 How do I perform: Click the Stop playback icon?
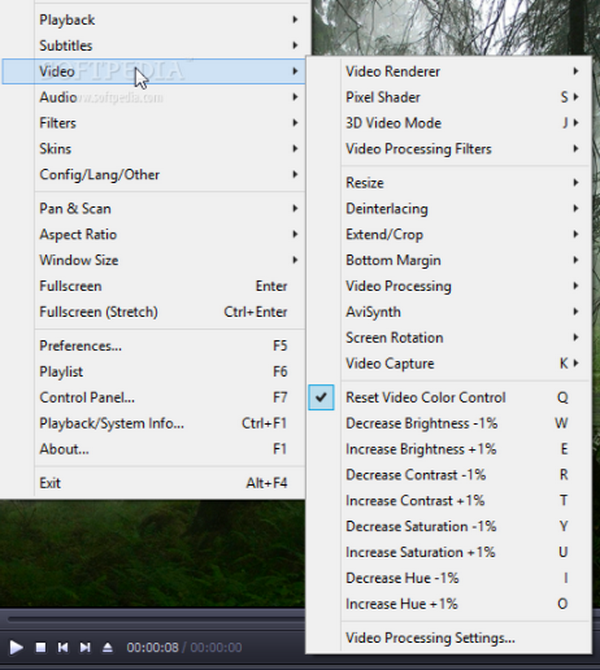click(x=41, y=648)
